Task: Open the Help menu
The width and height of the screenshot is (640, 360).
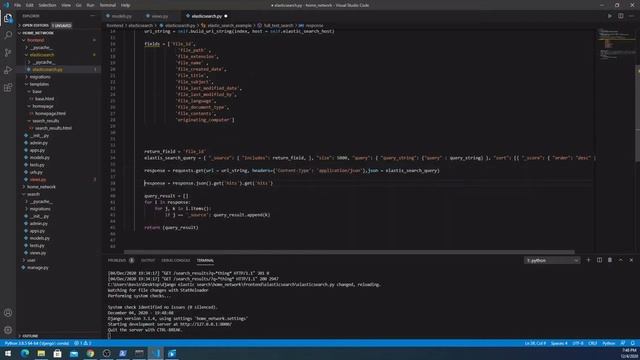Action: click(x=125, y=5)
